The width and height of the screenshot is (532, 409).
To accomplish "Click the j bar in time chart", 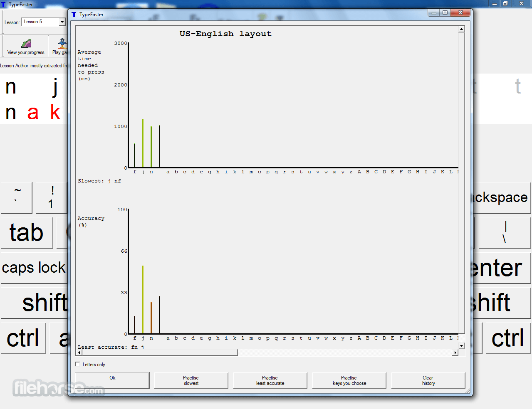I will [143, 143].
